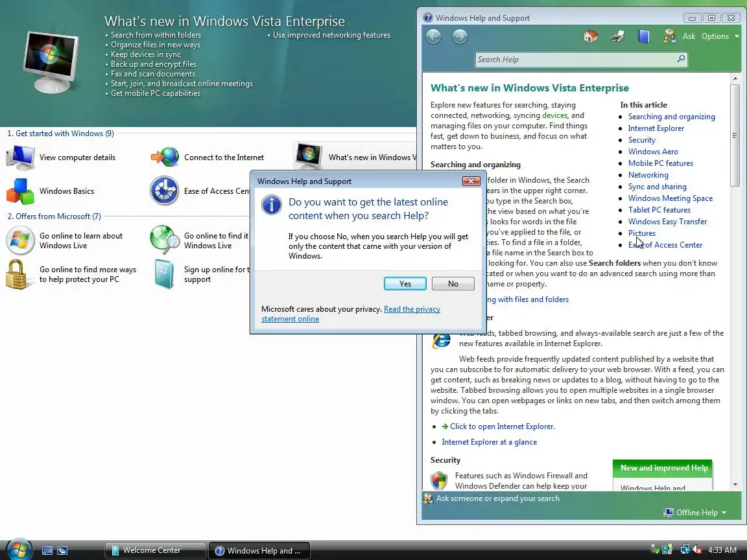
Task: Click the globe magnifier Windows Live icon
Action: pos(164,240)
